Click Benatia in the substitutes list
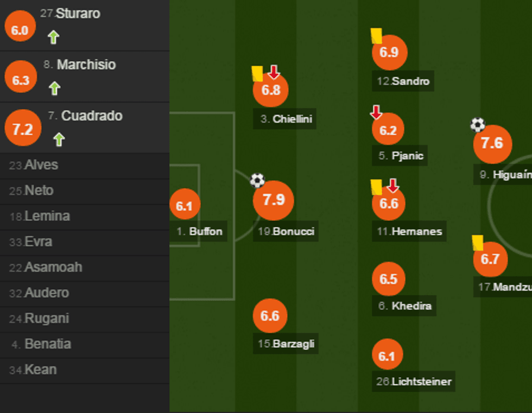Image resolution: width=532 pixels, height=413 pixels. click(x=42, y=344)
